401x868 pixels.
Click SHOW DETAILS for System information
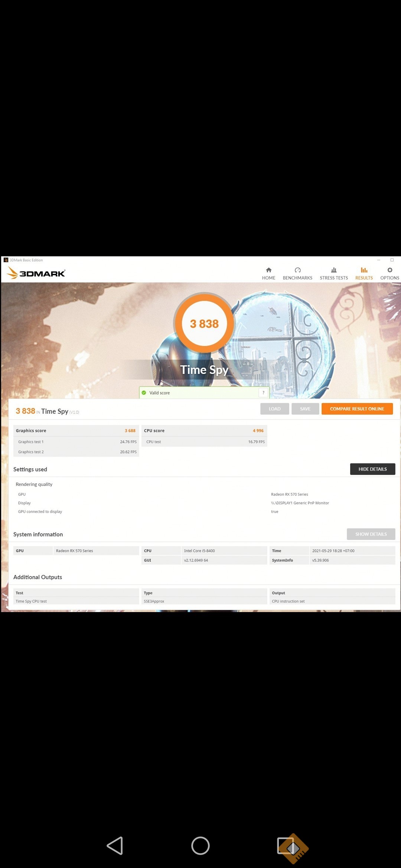coord(371,534)
